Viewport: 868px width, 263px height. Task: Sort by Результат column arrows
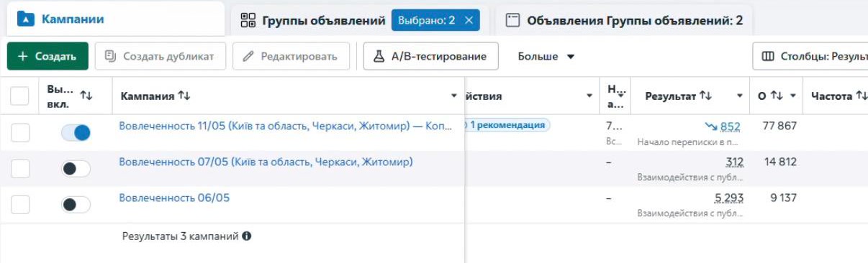pos(705,96)
